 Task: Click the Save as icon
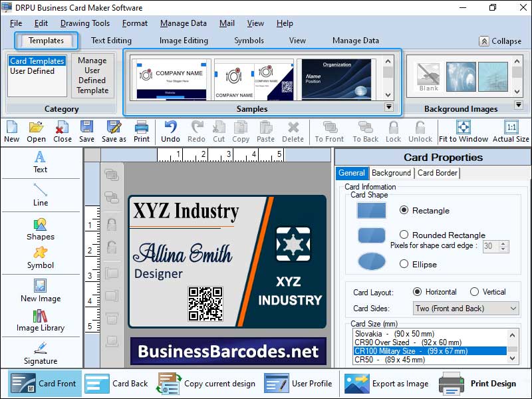(114, 131)
